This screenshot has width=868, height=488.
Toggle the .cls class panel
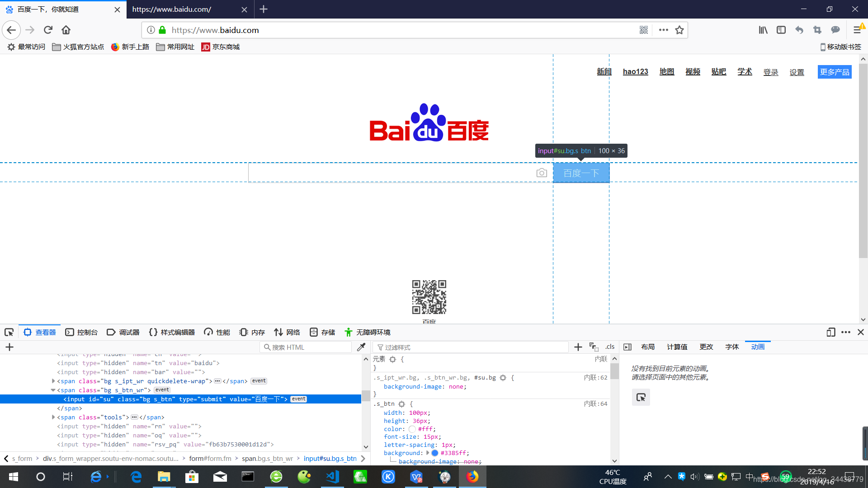pyautogui.click(x=610, y=347)
